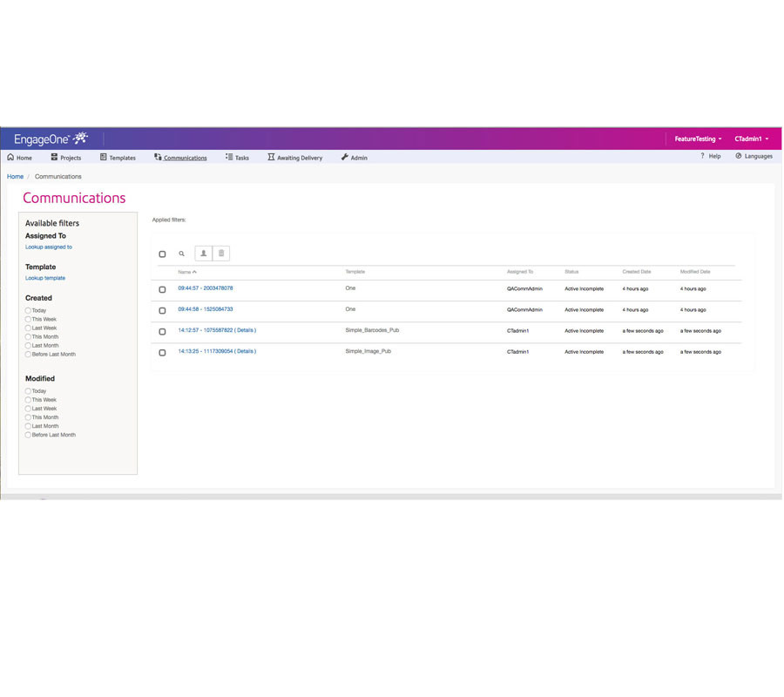Open the CTadmin1 user dropdown
This screenshot has width=784, height=697.
point(751,139)
